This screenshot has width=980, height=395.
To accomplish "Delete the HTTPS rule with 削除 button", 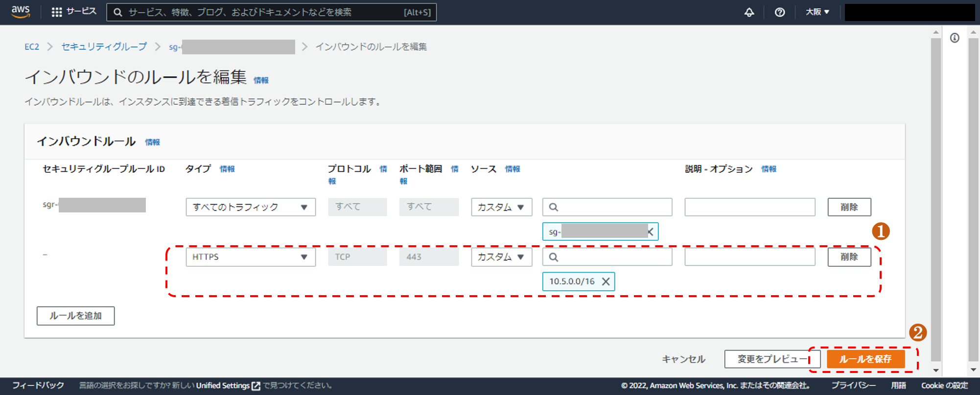I will pyautogui.click(x=849, y=257).
